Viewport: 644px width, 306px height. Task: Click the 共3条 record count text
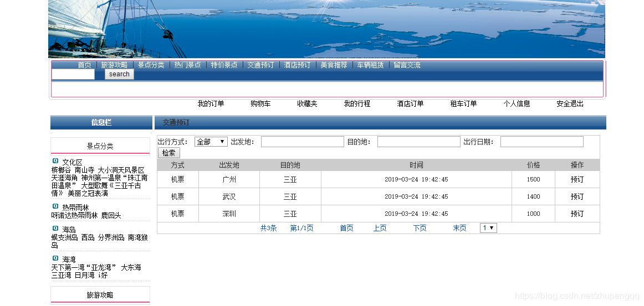pos(269,228)
